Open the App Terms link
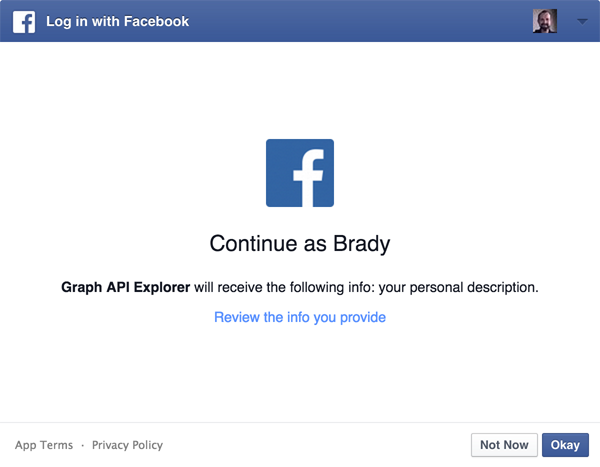Screen dimensions: 600x467 click(x=43, y=445)
